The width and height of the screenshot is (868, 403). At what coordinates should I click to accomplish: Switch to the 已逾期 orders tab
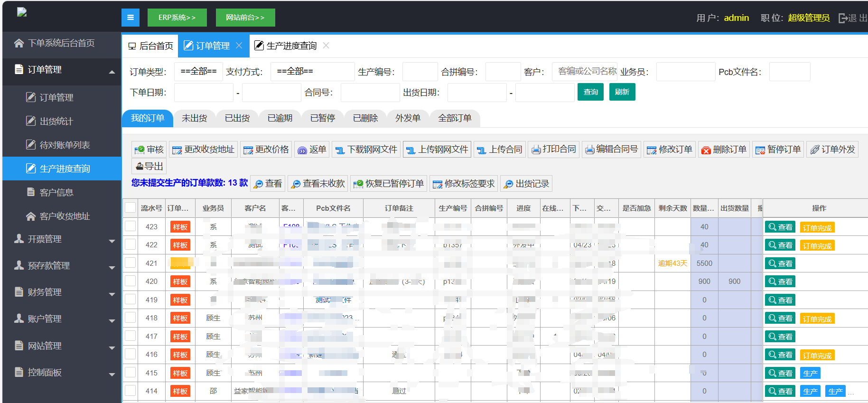280,118
